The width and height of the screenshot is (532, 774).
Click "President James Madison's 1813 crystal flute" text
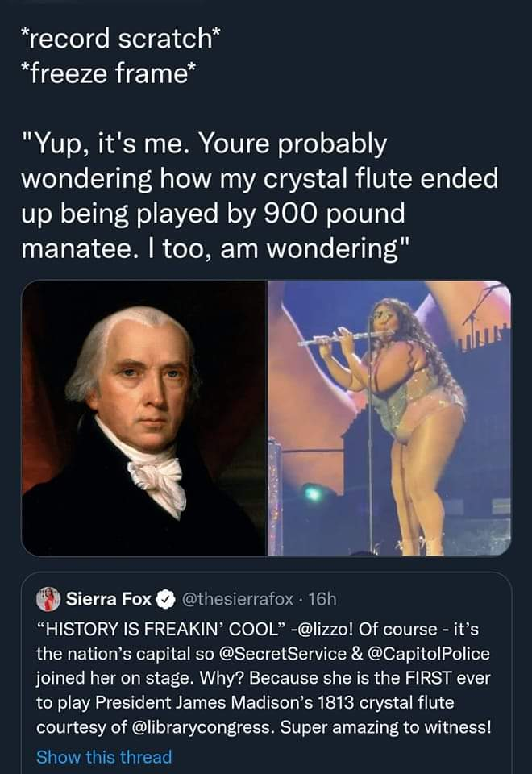(274, 702)
